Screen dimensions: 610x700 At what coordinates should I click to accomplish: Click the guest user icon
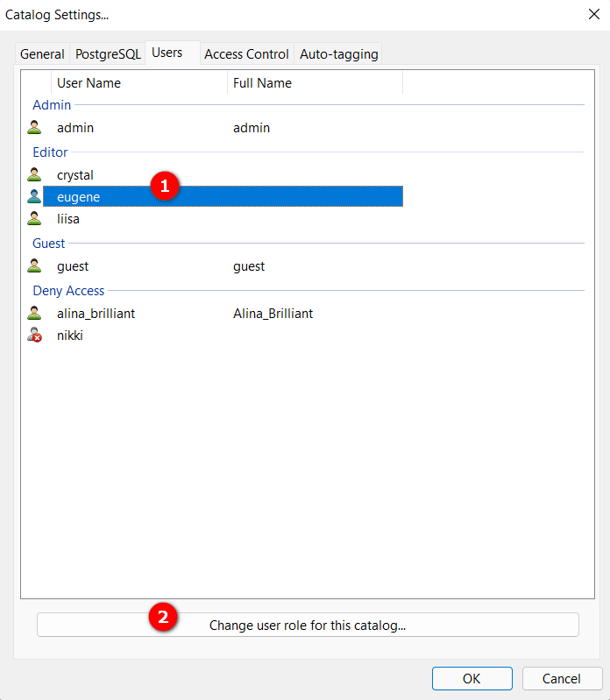[34, 266]
